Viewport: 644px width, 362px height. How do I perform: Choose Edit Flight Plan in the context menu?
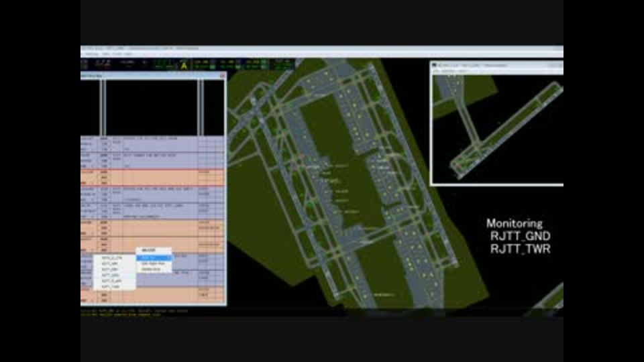coord(154,263)
